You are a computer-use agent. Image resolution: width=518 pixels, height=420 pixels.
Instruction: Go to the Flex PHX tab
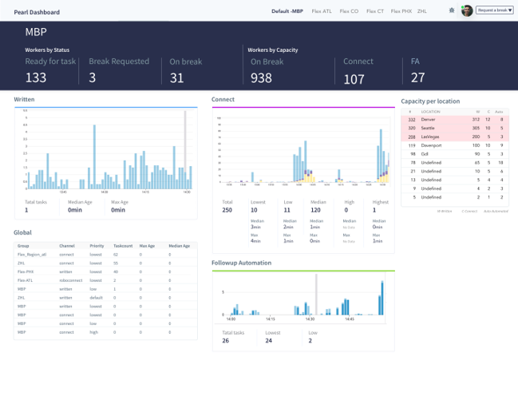click(401, 12)
